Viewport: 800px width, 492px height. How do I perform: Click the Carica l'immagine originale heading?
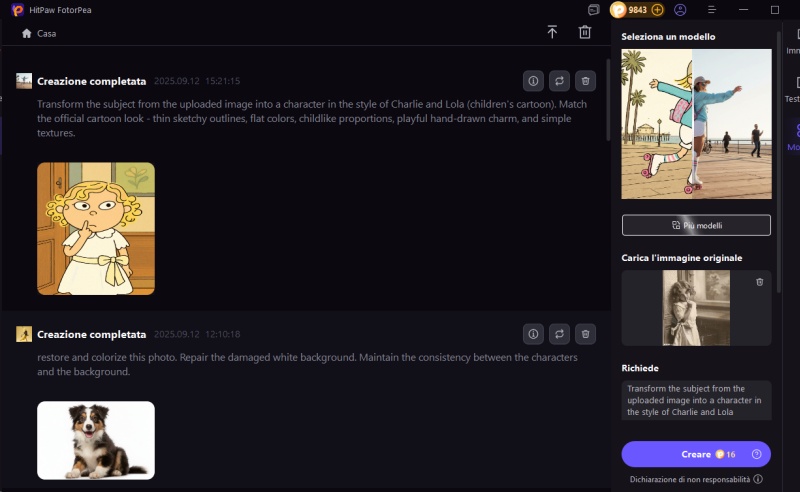682,258
